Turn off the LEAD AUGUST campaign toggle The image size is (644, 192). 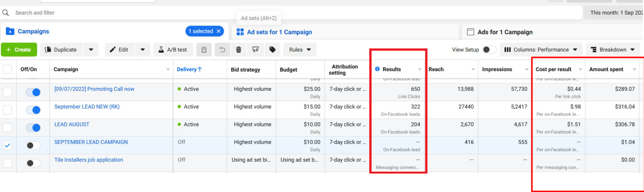[x=33, y=128]
